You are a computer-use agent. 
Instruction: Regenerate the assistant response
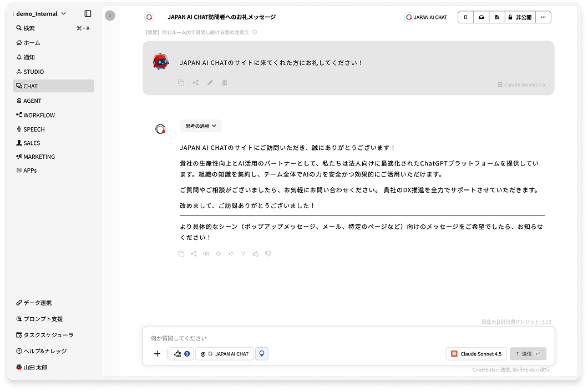(x=218, y=254)
